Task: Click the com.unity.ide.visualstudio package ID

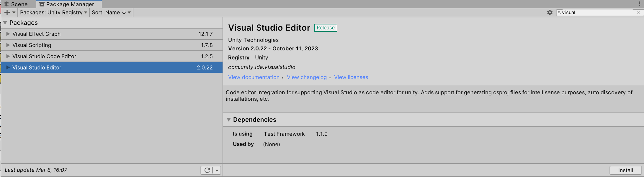Action: click(261, 67)
